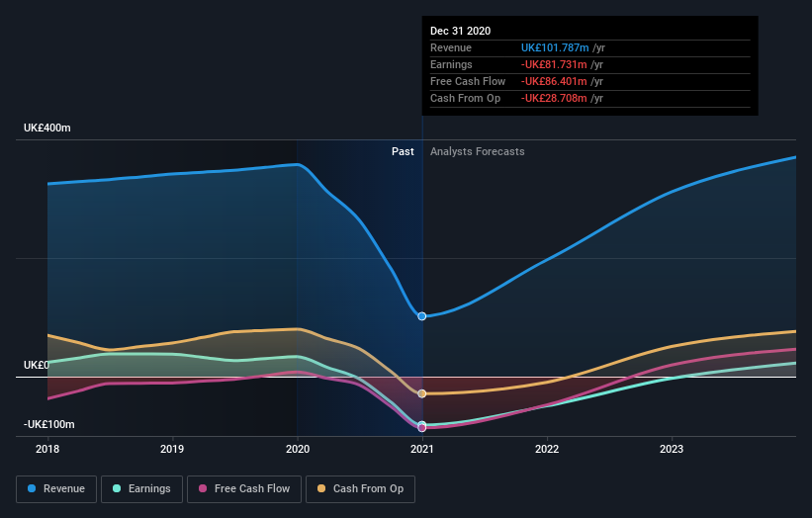The image size is (812, 518).
Task: Click the Revenue data point at 2021
Action: (422, 316)
